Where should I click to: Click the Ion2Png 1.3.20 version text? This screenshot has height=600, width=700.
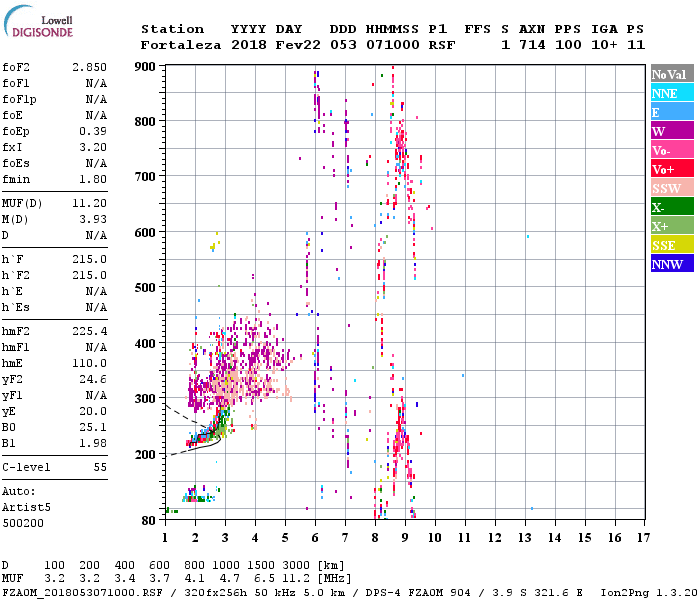[x=649, y=592]
